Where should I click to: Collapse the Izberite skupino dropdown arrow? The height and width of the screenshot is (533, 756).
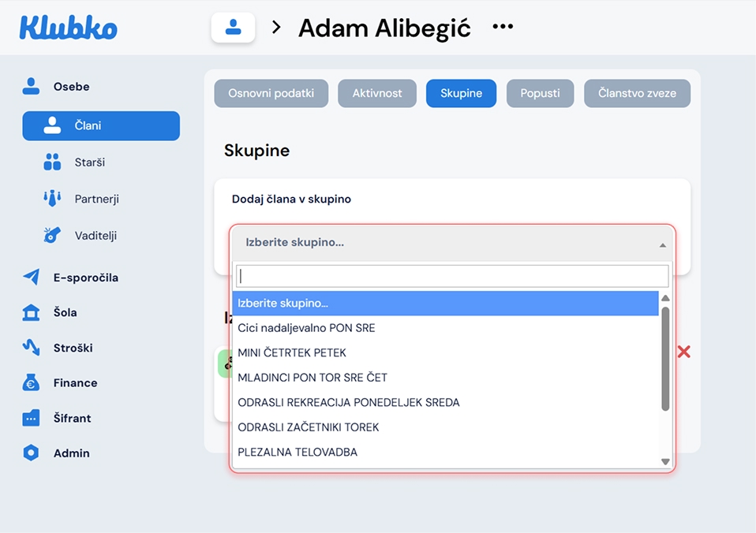pos(662,245)
